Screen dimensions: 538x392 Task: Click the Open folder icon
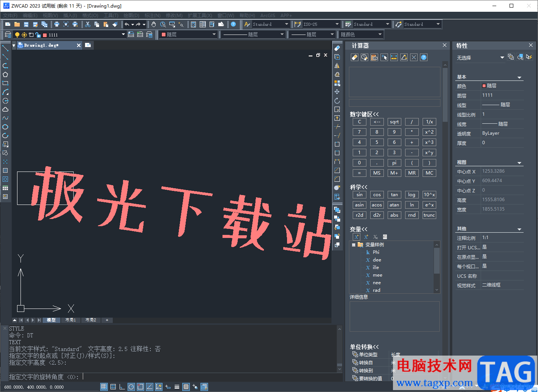pos(17,24)
